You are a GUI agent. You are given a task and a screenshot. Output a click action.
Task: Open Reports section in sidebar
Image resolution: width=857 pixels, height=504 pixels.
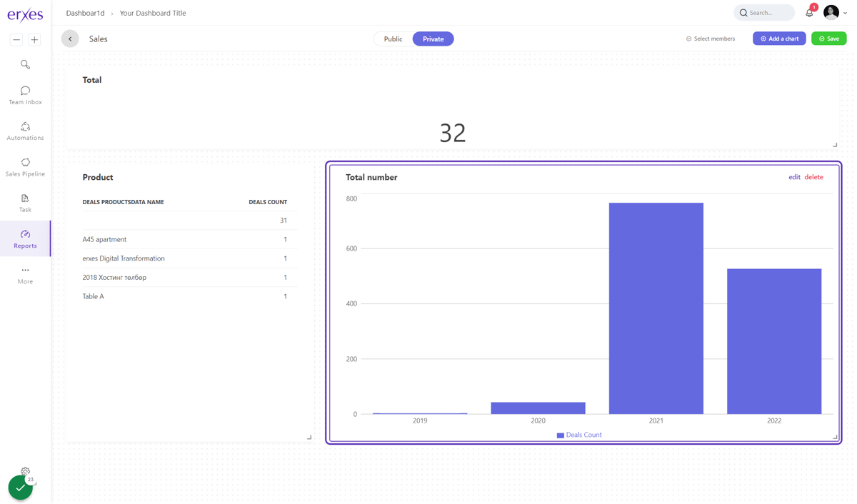tap(25, 239)
